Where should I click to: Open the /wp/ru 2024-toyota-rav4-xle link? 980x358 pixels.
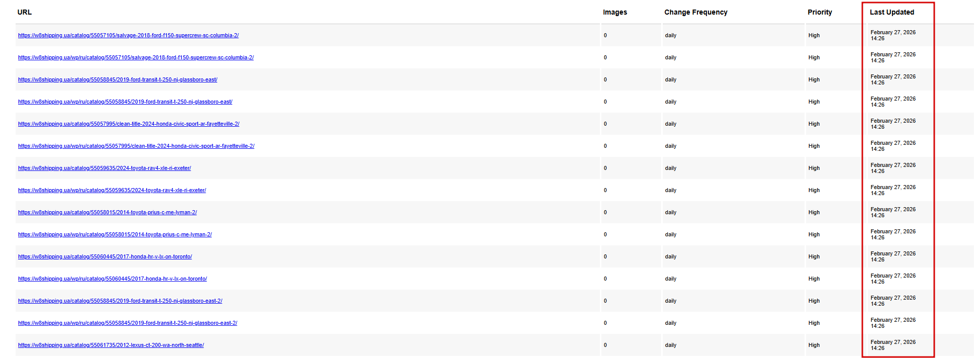[112, 190]
